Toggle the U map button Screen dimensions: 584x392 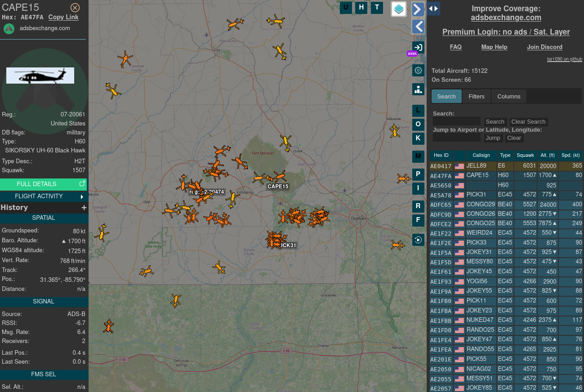[346, 7]
